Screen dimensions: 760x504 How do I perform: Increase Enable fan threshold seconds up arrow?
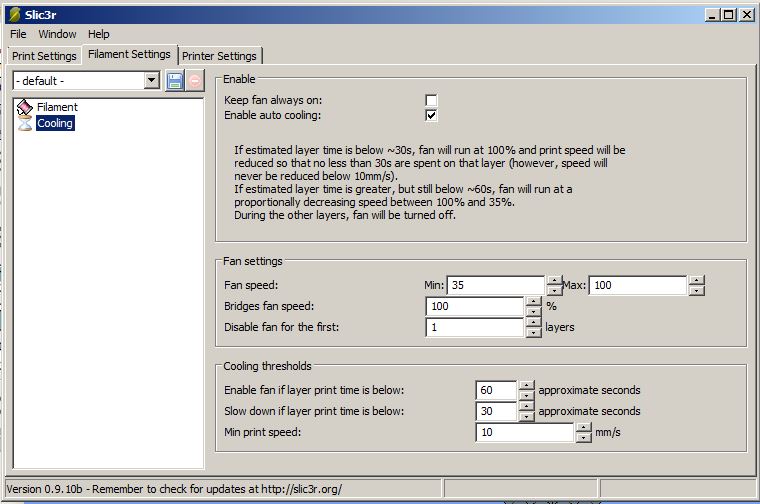(526, 385)
